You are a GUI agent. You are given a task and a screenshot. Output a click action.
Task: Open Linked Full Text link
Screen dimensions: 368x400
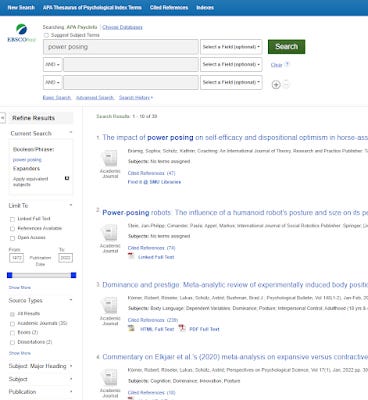tap(156, 257)
